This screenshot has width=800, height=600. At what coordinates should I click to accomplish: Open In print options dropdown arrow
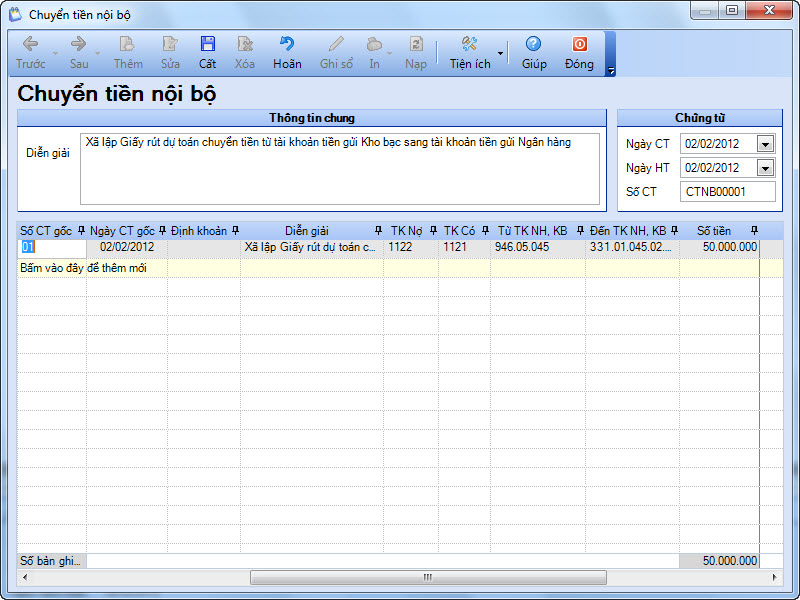[389, 53]
